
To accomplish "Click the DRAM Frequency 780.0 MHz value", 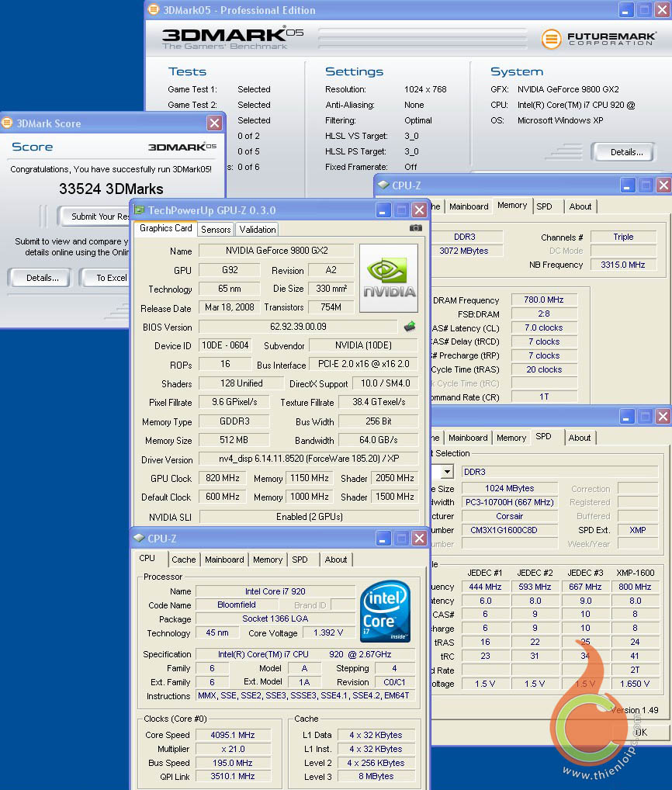I will [x=543, y=300].
